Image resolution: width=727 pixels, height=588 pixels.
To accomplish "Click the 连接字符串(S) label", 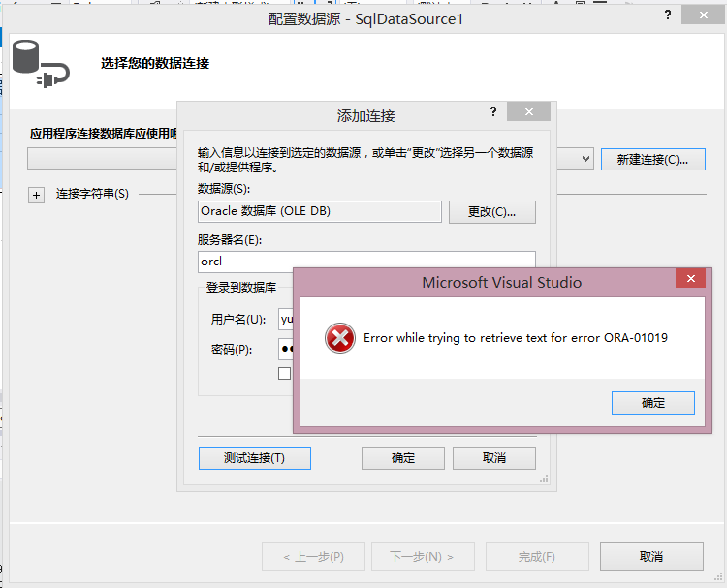I will coord(92,194).
